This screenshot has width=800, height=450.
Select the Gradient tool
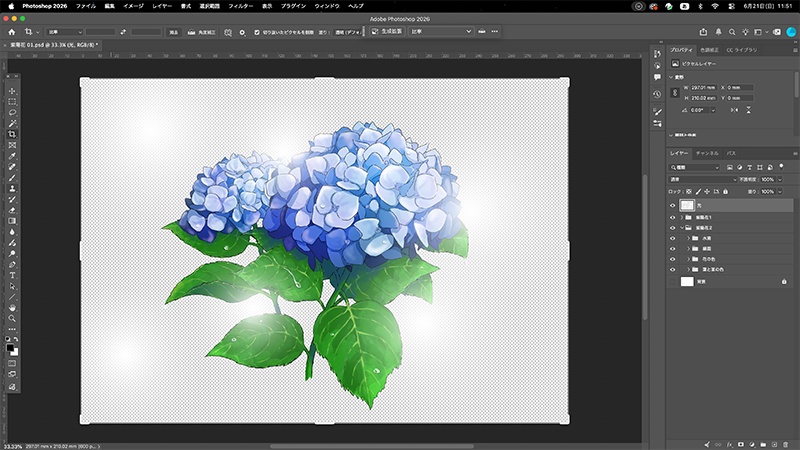tap(12, 221)
